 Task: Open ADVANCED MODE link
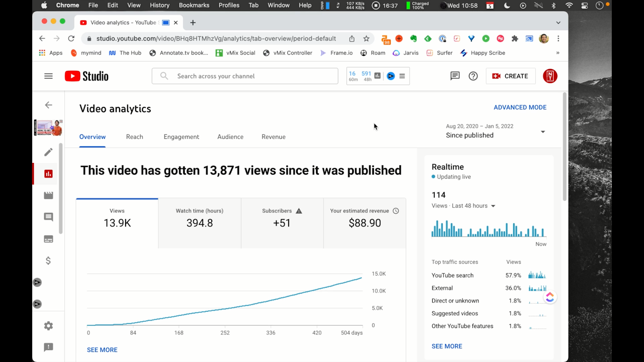click(x=520, y=107)
